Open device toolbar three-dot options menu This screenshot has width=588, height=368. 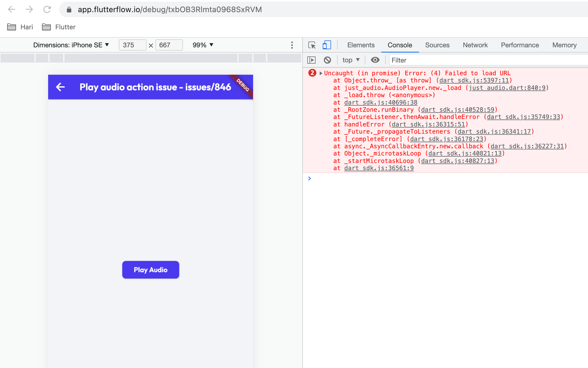(x=292, y=45)
